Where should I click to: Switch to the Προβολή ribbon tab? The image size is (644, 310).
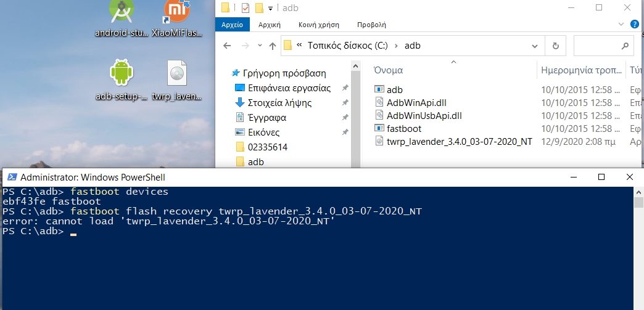click(x=371, y=25)
